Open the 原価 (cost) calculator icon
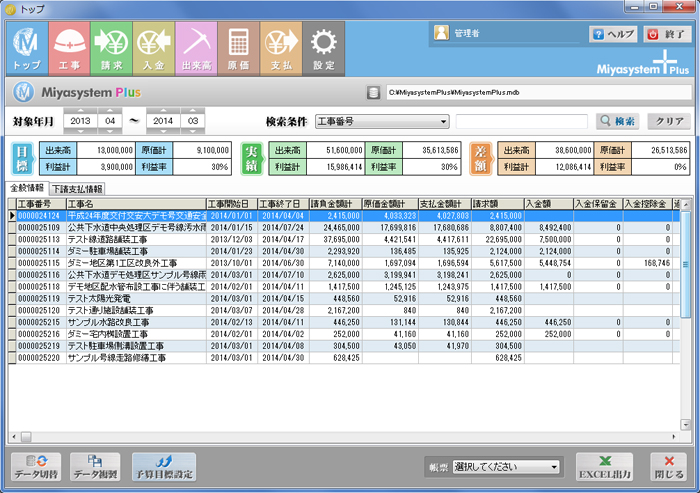 click(239, 48)
